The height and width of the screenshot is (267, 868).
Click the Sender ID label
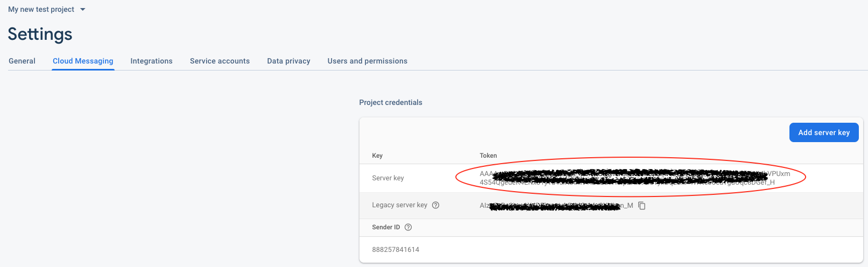coord(386,227)
